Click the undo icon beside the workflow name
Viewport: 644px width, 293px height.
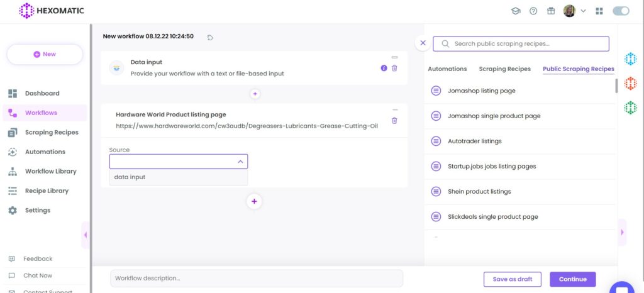point(210,37)
